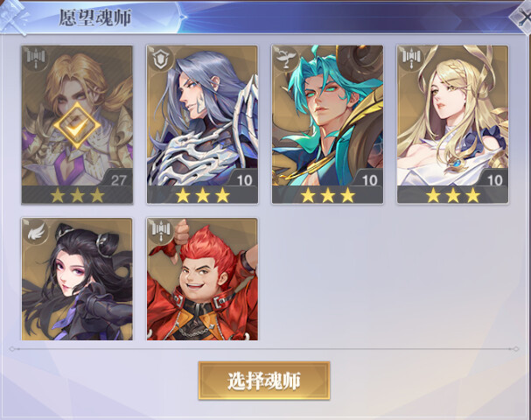Select the teal-haired horned hero card
The height and width of the screenshot is (420, 531).
pos(327,124)
